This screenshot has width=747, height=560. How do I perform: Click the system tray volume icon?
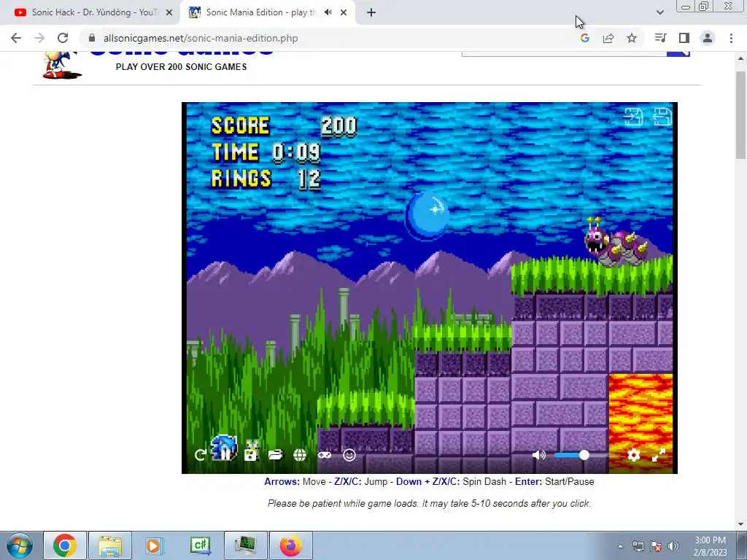coord(673,546)
